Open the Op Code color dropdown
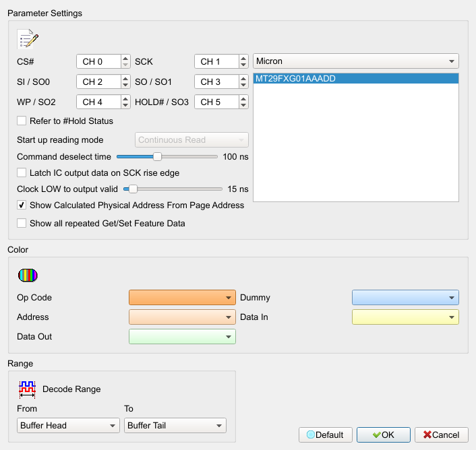 (x=182, y=298)
